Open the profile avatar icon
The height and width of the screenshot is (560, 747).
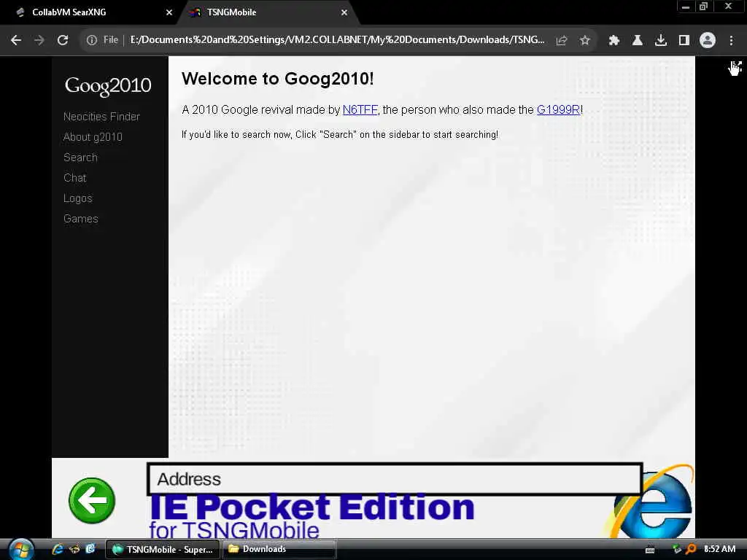708,41
